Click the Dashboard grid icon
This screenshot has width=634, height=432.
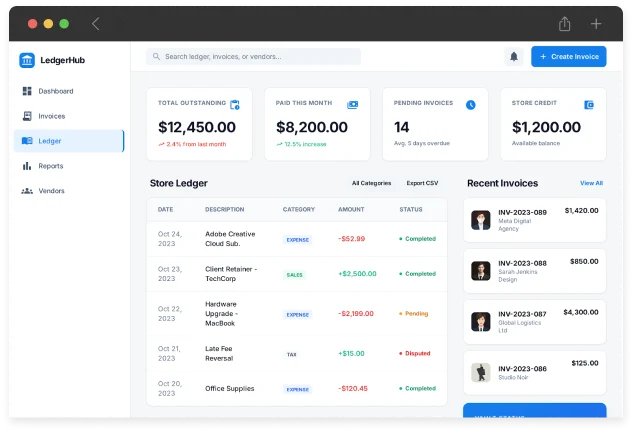pos(27,91)
